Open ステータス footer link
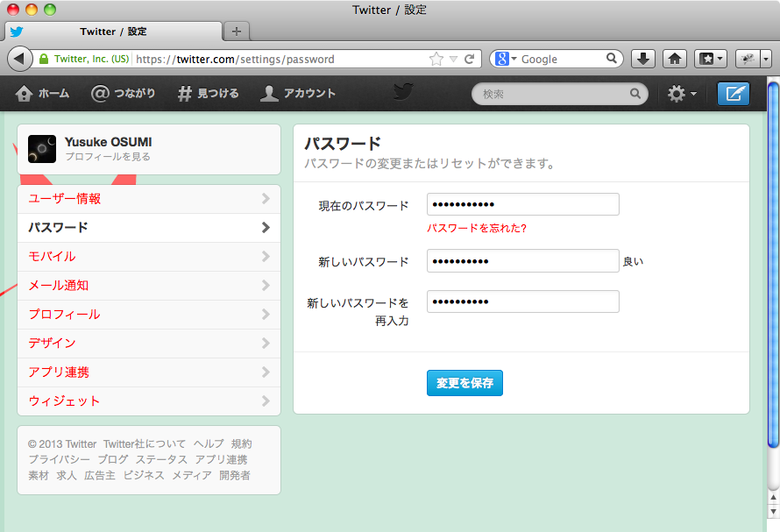This screenshot has width=780, height=532. tap(161, 459)
